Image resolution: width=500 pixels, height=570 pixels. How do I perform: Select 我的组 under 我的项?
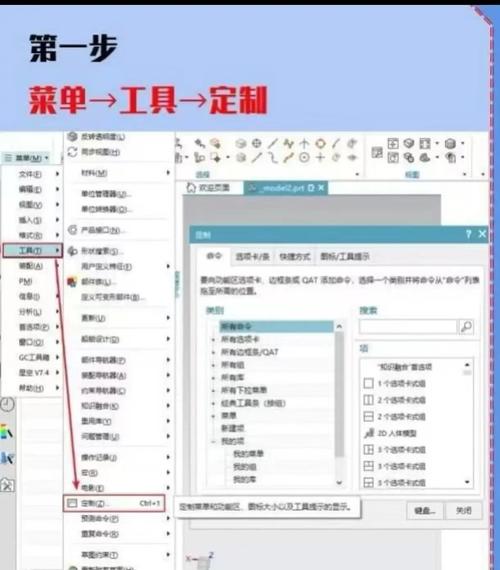(245, 466)
